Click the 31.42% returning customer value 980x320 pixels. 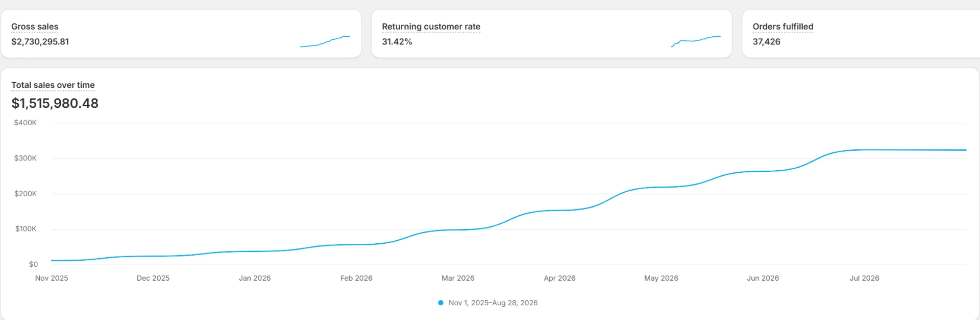397,42
